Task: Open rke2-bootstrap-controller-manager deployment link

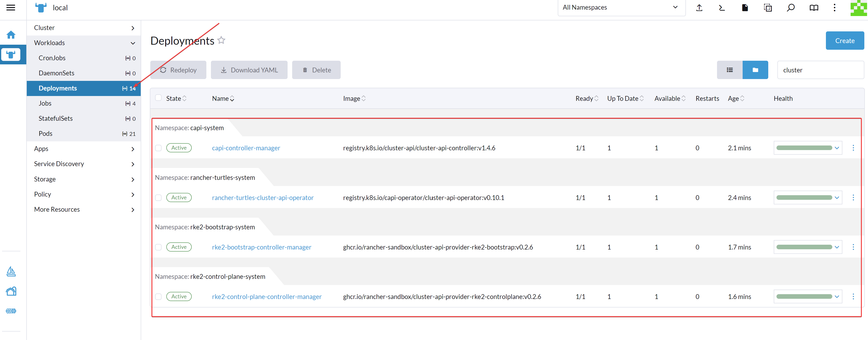Action: [x=261, y=247]
